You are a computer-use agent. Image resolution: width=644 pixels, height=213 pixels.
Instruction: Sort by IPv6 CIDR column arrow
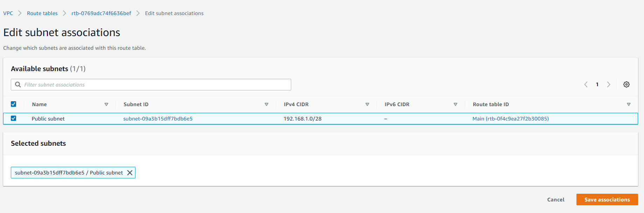(455, 104)
